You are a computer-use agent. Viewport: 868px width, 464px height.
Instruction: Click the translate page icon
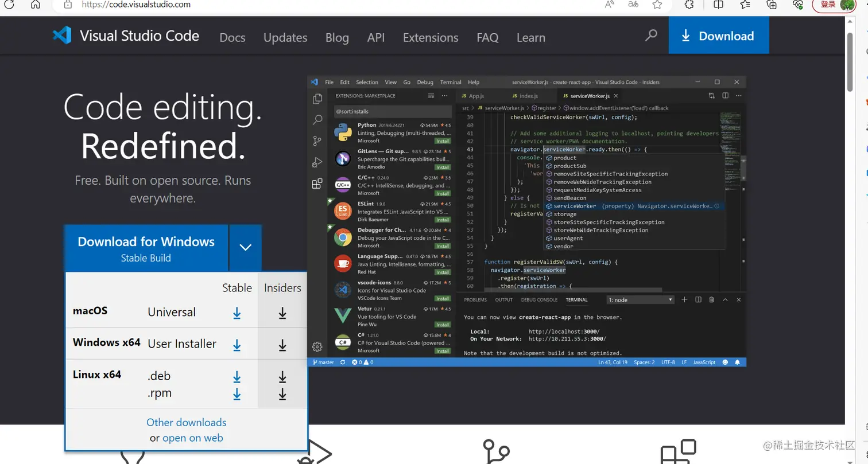pyautogui.click(x=633, y=5)
